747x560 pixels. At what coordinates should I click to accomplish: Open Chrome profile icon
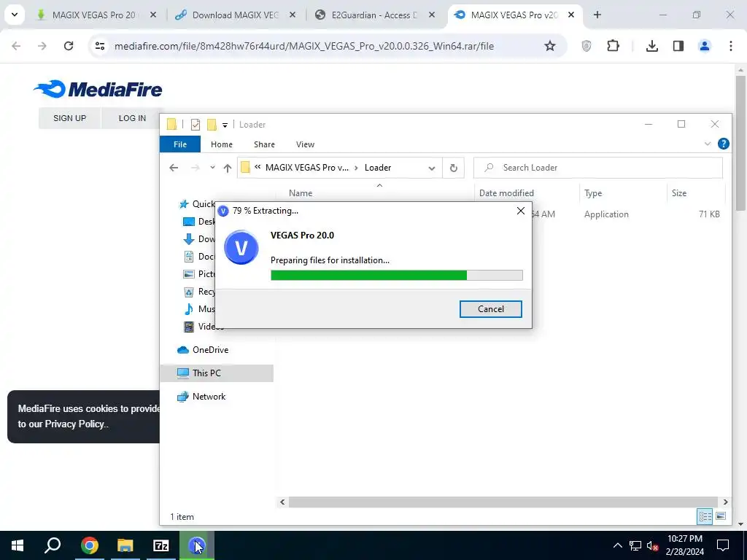tap(705, 46)
